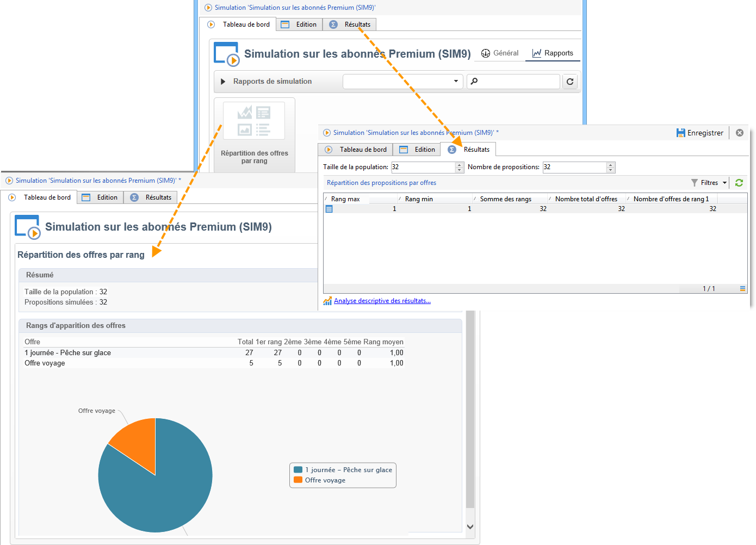Select Résultats tab in top window
The width and height of the screenshot is (756, 545).
[x=350, y=24]
